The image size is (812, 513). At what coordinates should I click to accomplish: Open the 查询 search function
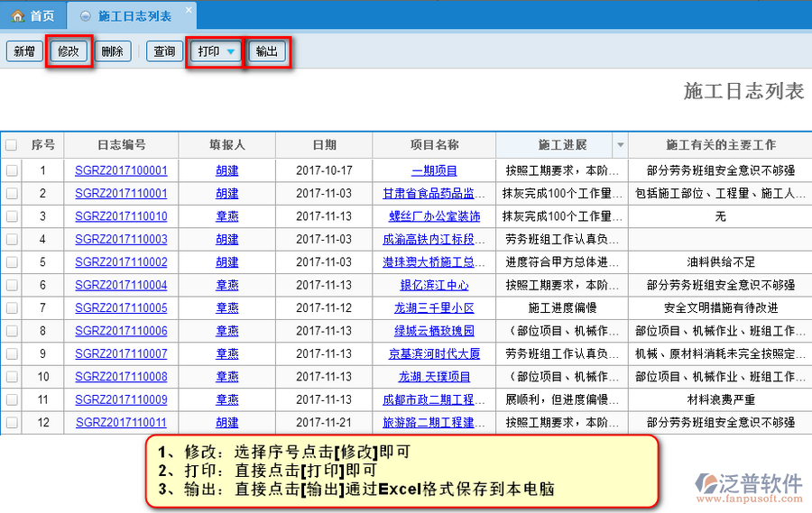(164, 51)
